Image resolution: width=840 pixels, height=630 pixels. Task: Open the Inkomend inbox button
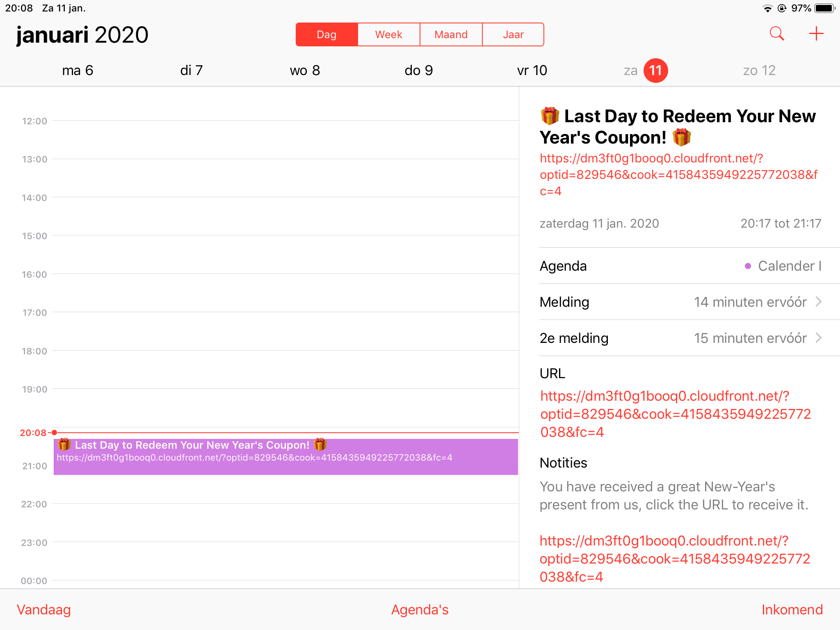point(792,609)
